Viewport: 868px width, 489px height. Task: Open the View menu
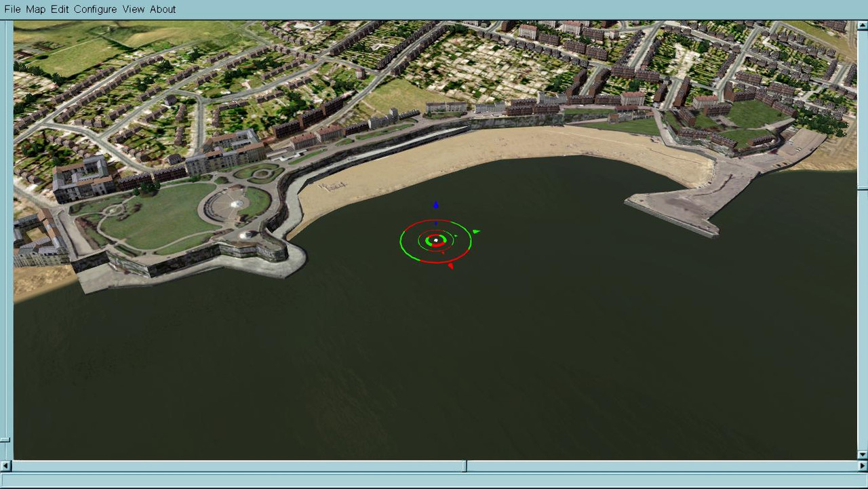coord(134,9)
